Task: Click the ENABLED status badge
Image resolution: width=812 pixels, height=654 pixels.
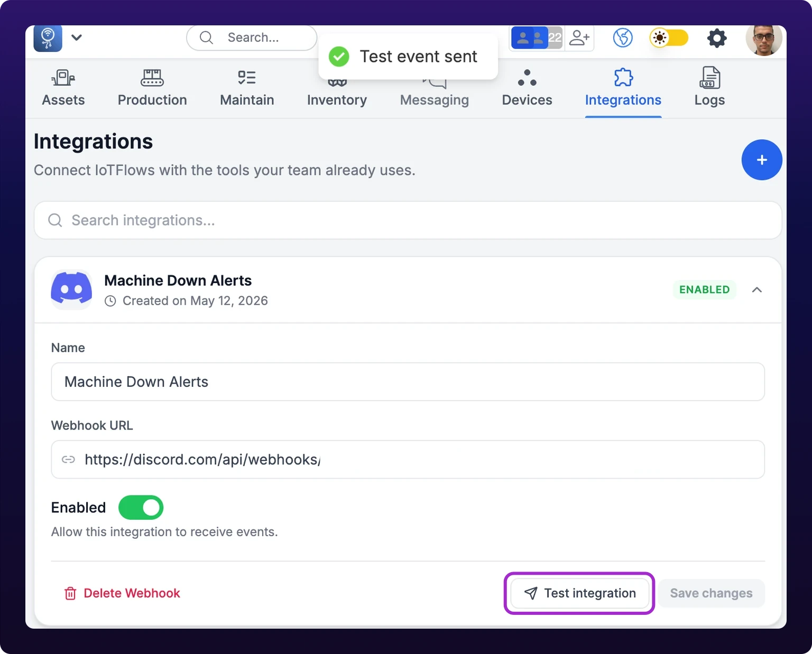Action: [x=704, y=289]
